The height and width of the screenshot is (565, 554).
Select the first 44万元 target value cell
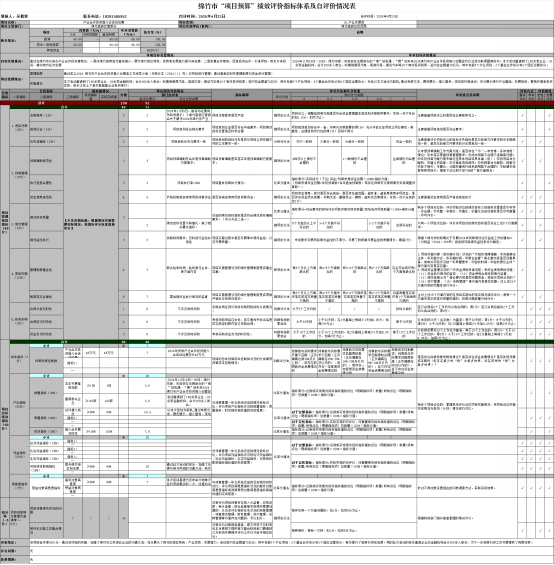[x=91, y=353]
